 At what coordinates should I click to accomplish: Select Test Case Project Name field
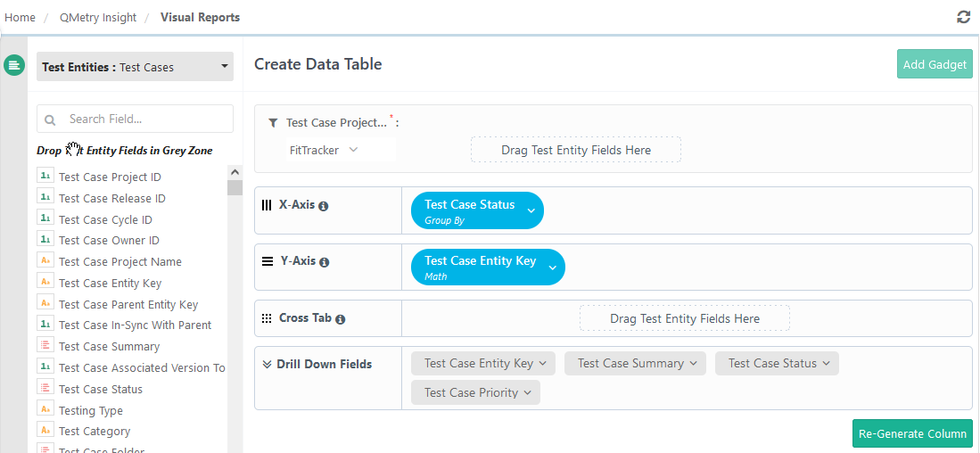(x=119, y=262)
